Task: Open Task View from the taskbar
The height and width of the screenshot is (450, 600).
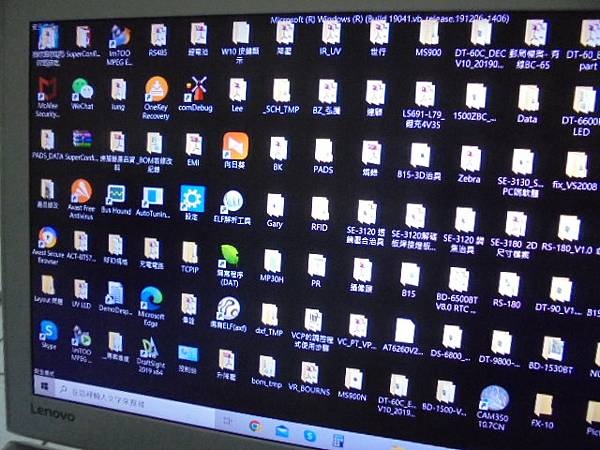Action: tap(227, 421)
